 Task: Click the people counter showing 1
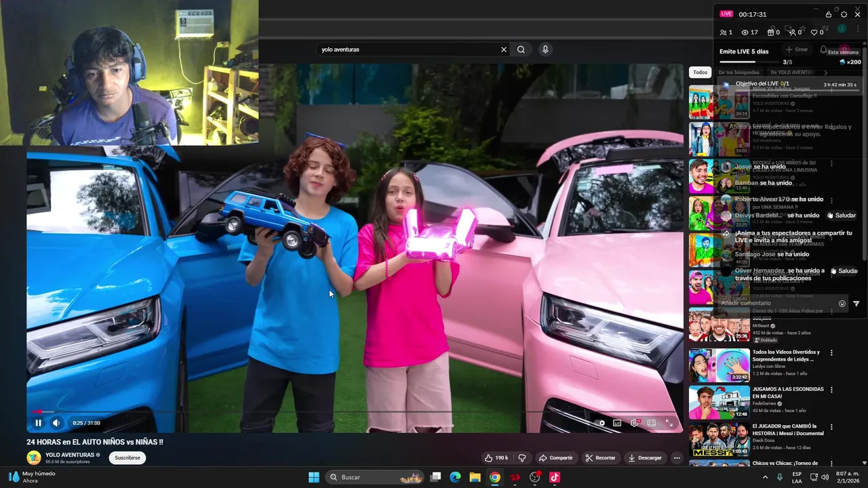point(726,33)
